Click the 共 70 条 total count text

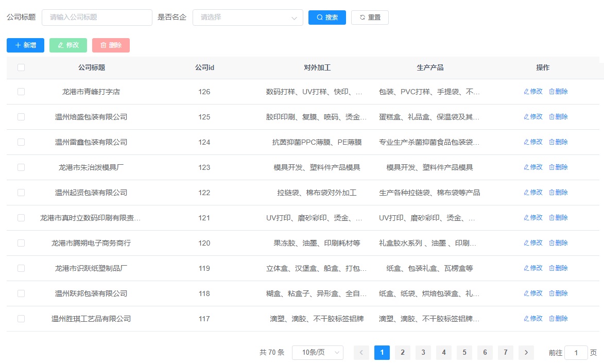pos(271,353)
